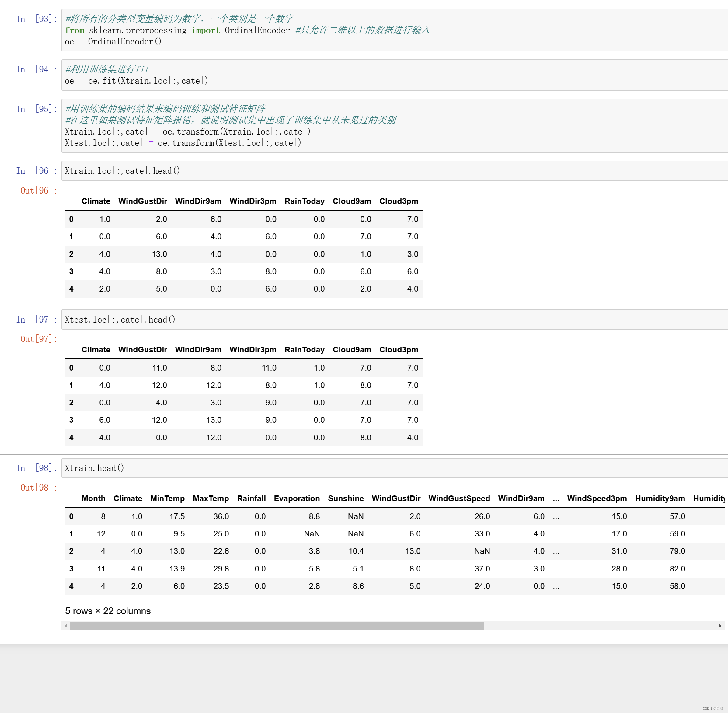
Task: Click Humidity9am header in Out[98] table
Action: click(660, 498)
